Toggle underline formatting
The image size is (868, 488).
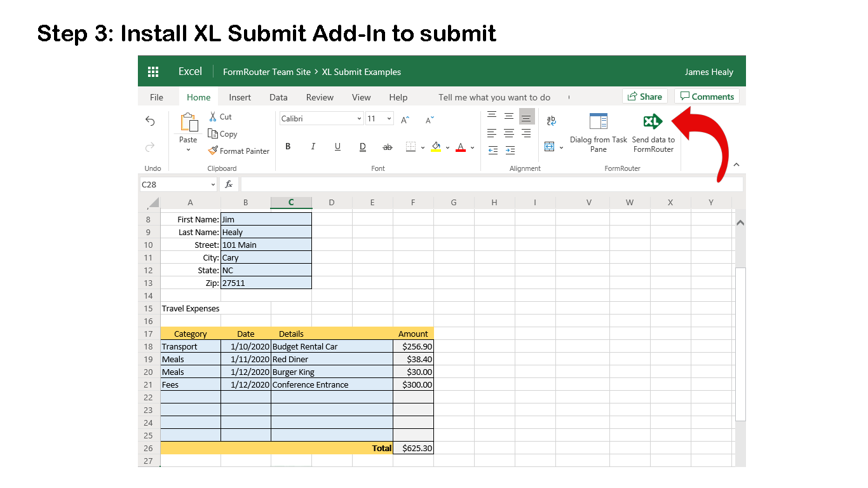(337, 147)
